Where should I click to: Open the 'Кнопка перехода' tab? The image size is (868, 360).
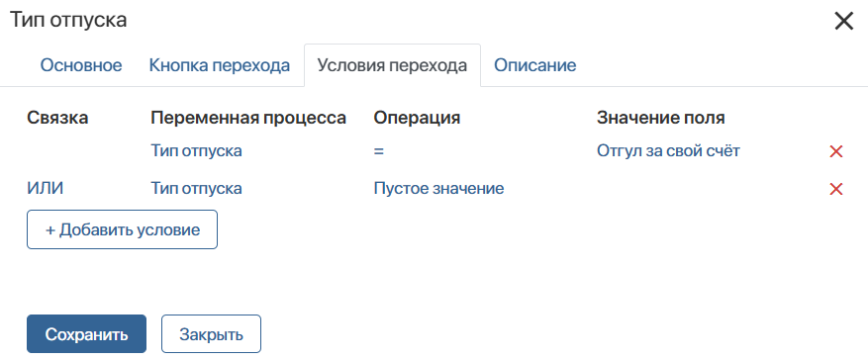click(x=220, y=65)
